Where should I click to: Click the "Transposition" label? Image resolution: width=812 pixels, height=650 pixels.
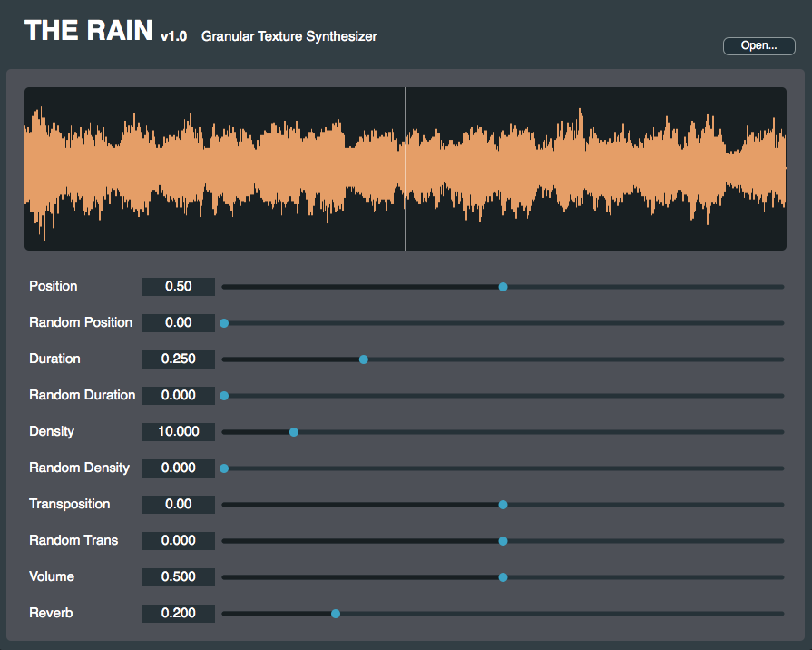point(69,504)
